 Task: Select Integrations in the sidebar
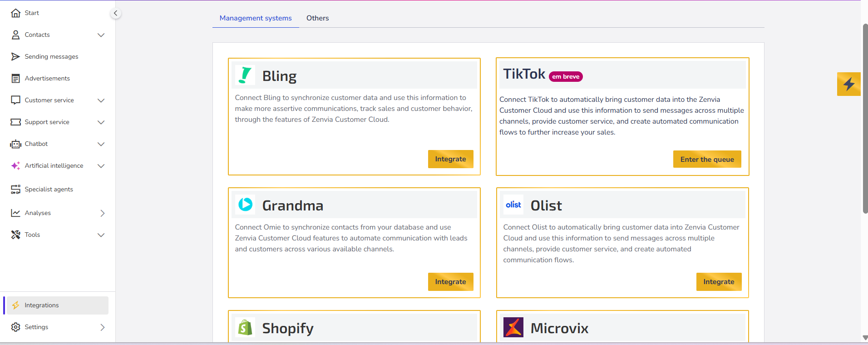(x=58, y=305)
